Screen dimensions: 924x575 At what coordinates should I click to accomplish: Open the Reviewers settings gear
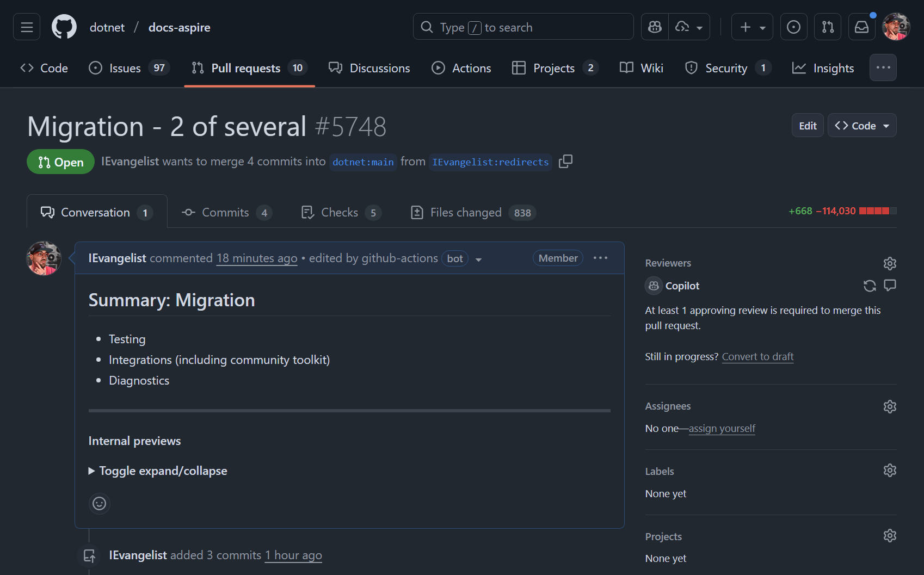[890, 263]
